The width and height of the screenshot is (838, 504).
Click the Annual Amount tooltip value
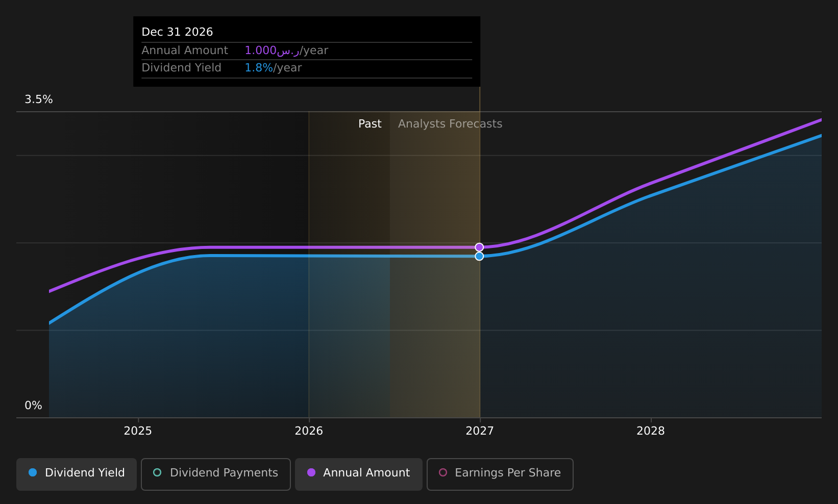[x=286, y=51]
